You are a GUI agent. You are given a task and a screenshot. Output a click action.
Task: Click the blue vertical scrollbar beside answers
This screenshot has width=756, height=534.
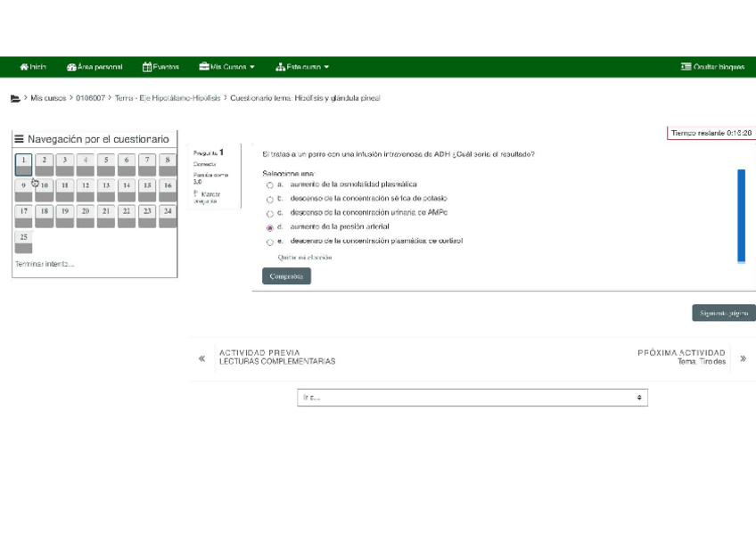point(741,216)
